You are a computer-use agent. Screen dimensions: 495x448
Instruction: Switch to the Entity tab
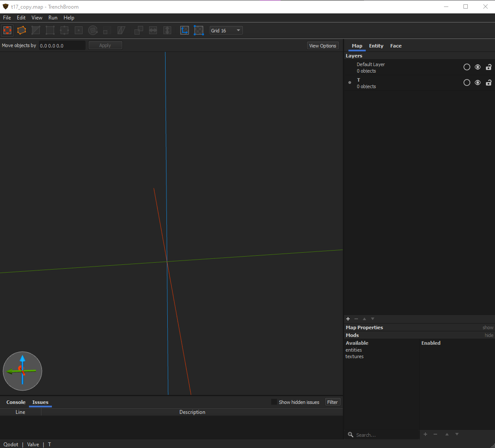[376, 46]
